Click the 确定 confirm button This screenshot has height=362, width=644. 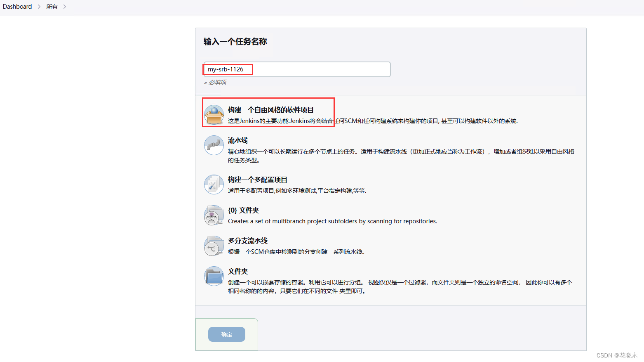227,334
